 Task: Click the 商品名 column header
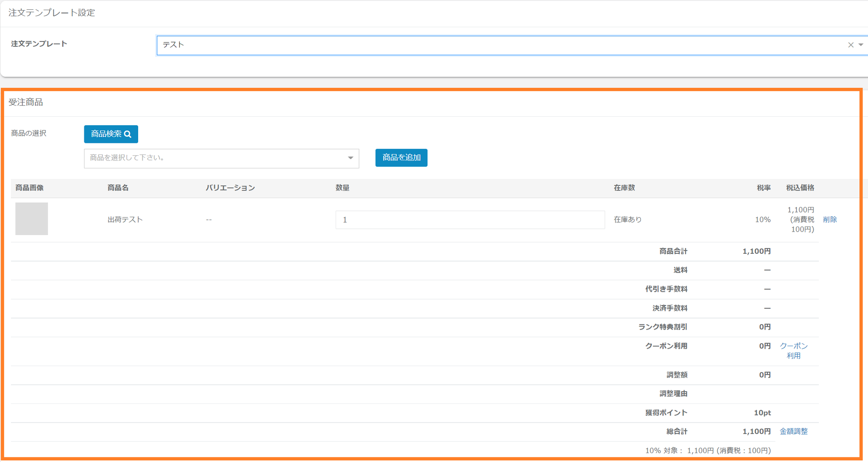coord(118,188)
